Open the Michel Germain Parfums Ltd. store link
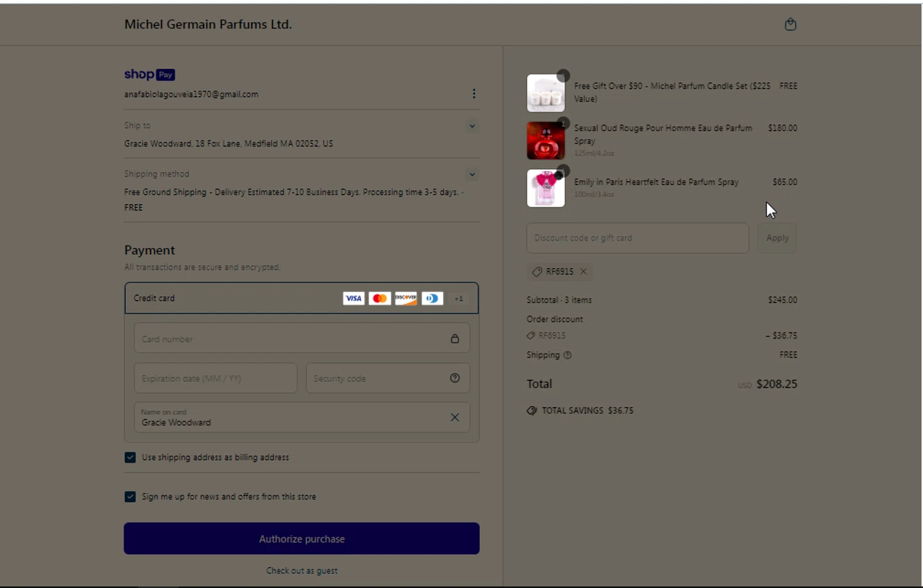This screenshot has width=923, height=588. [x=208, y=25]
